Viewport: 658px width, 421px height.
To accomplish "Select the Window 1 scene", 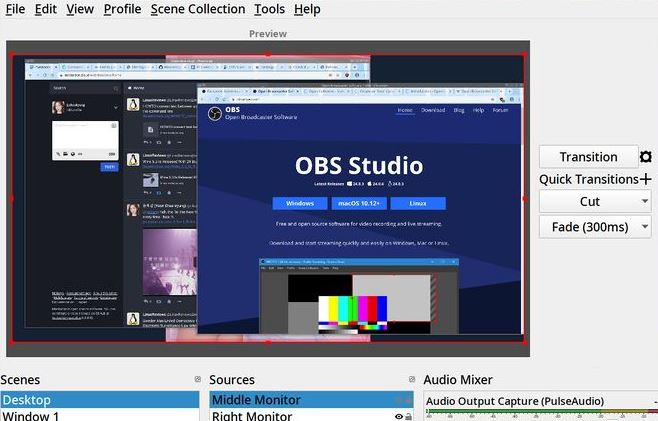I will coord(100,415).
